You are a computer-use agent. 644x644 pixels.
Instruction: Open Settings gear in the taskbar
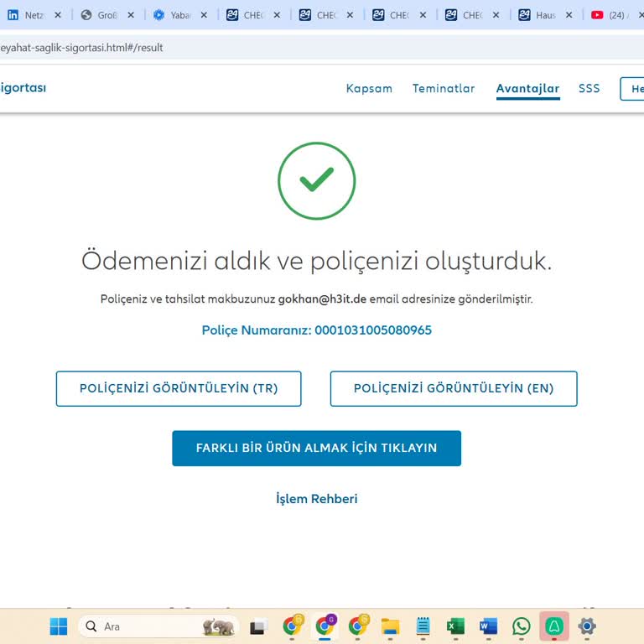coord(587,626)
